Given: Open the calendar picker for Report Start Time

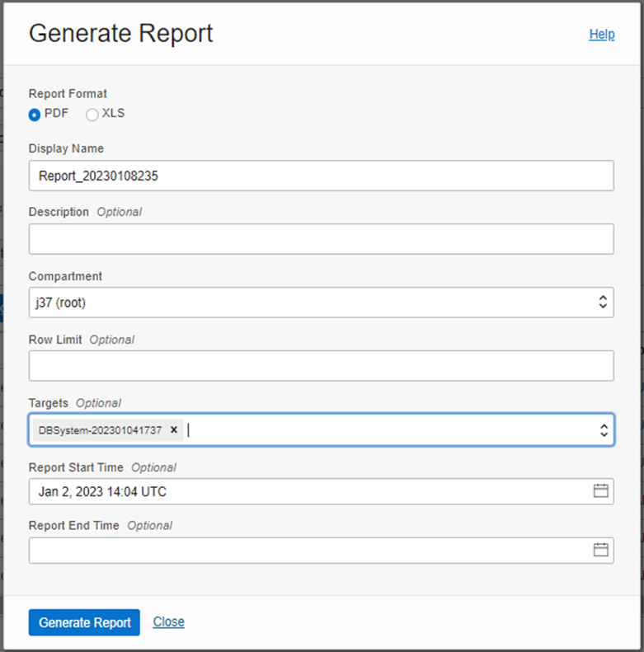Looking at the screenshot, I should [600, 490].
